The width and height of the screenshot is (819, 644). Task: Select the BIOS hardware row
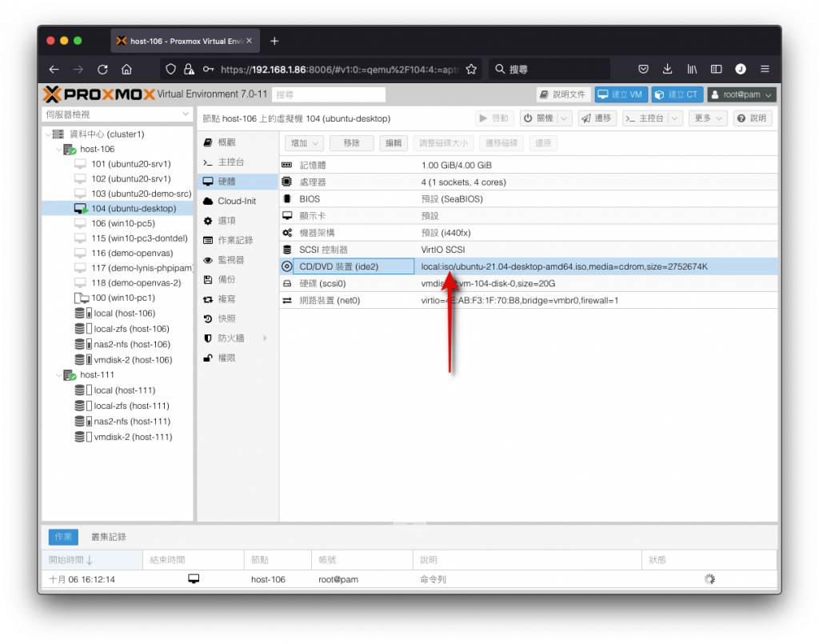coord(528,199)
